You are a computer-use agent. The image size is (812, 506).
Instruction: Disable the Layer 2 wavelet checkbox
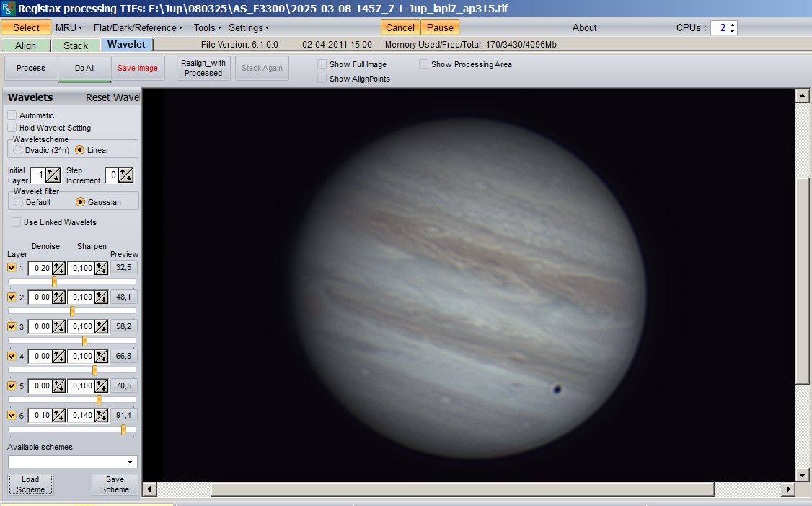(12, 297)
